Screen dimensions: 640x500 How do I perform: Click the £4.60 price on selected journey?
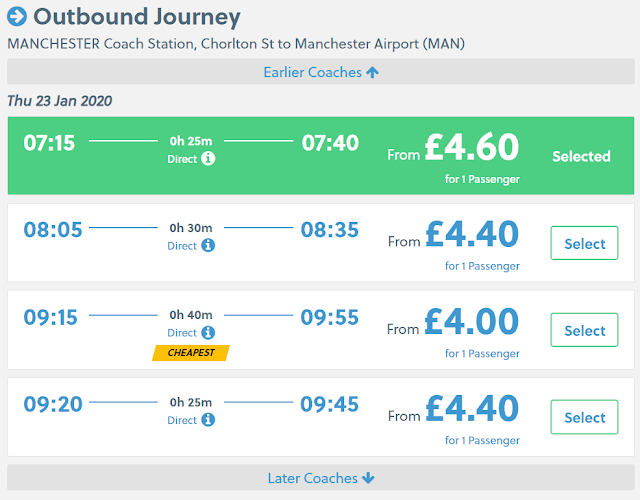(471, 147)
